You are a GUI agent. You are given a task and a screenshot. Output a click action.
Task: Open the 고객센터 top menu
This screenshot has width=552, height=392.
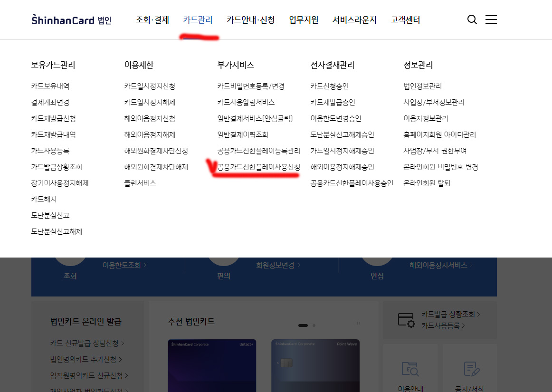pyautogui.click(x=406, y=20)
